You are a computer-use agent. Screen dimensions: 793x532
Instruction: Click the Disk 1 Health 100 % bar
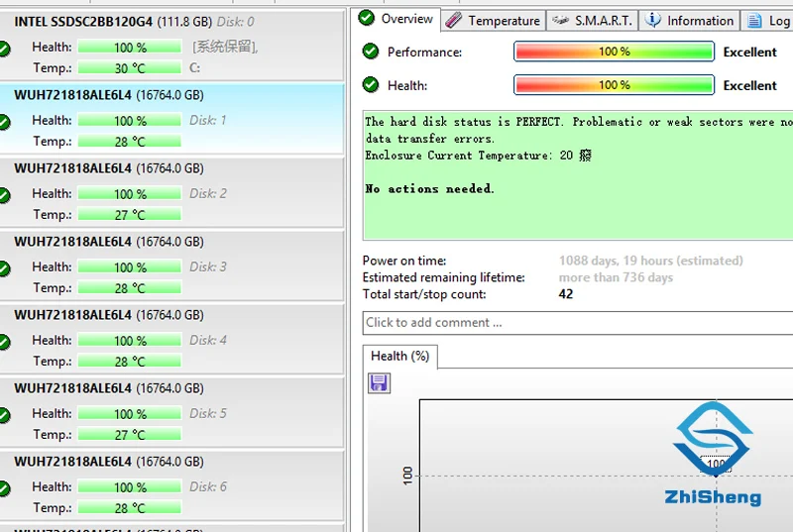[130, 120]
